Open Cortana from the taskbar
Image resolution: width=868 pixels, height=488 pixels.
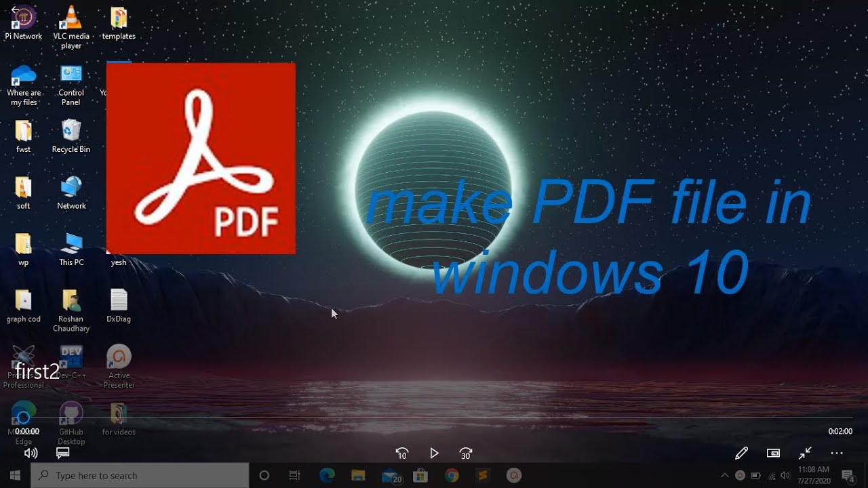point(264,475)
